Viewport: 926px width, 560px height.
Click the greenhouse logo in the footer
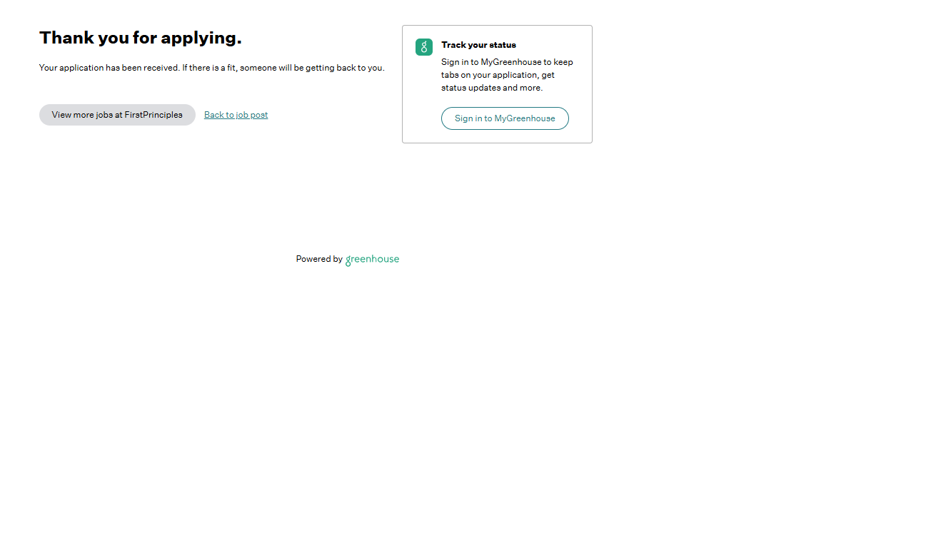[x=373, y=260]
